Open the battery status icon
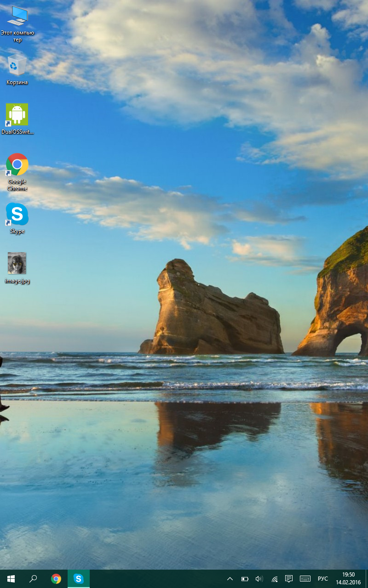368x588 pixels. tap(245, 579)
